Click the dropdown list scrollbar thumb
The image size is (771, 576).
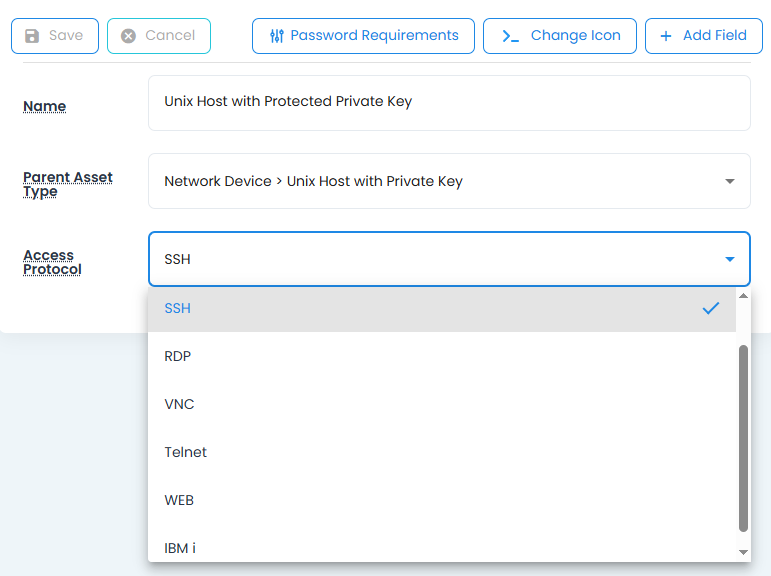point(743,438)
